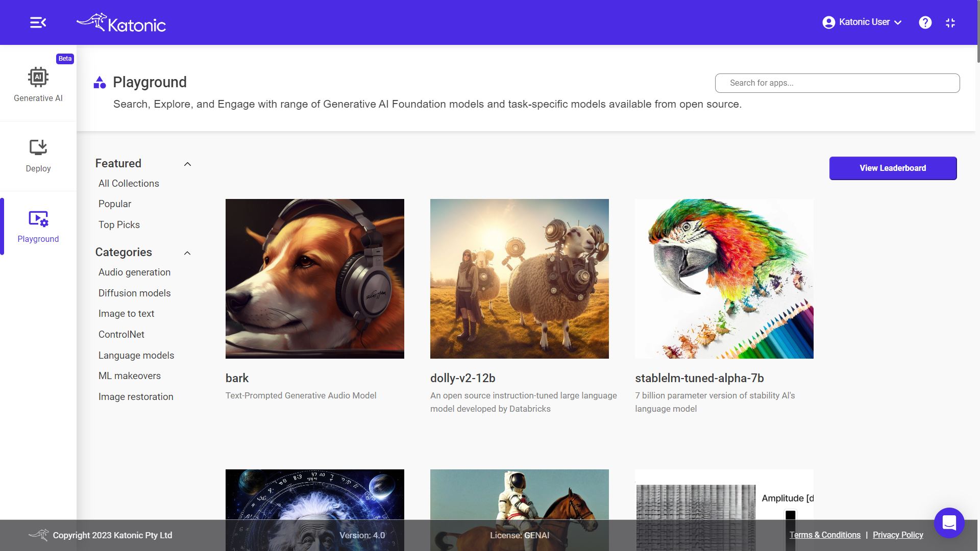This screenshot has height=551, width=980.
Task: Open the Generative AI section icon
Action: pyautogui.click(x=38, y=78)
